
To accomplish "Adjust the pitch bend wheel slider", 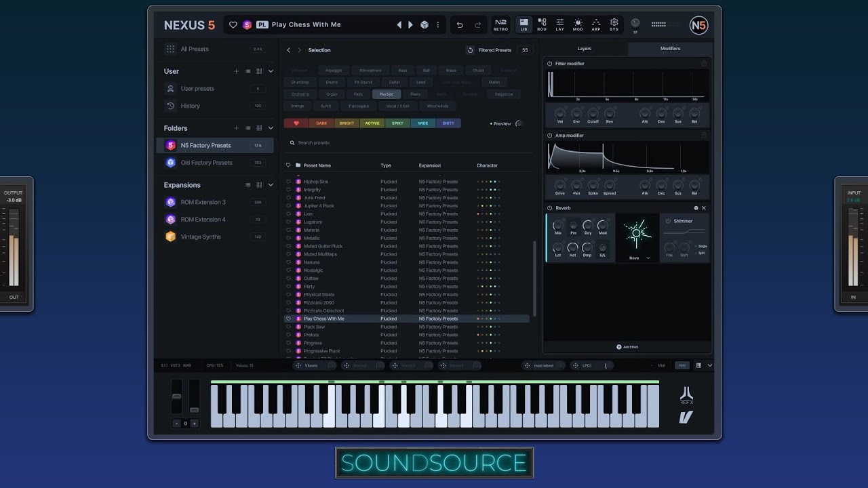I will [x=176, y=396].
